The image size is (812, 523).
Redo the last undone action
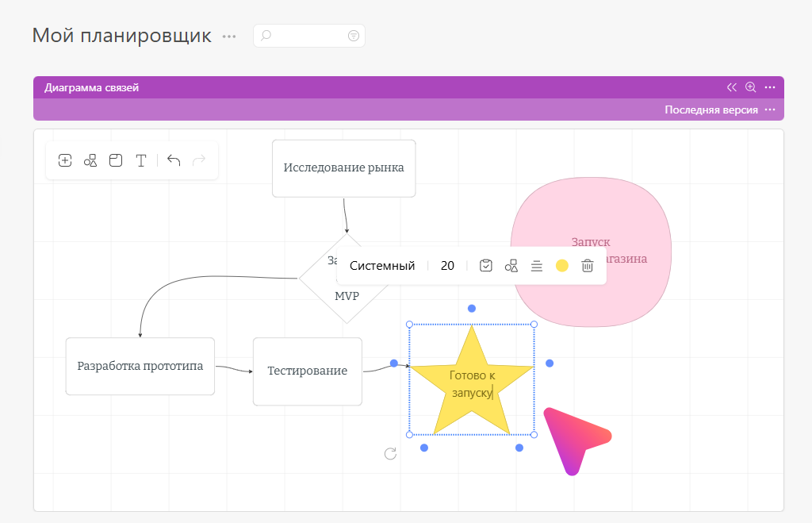tap(199, 160)
